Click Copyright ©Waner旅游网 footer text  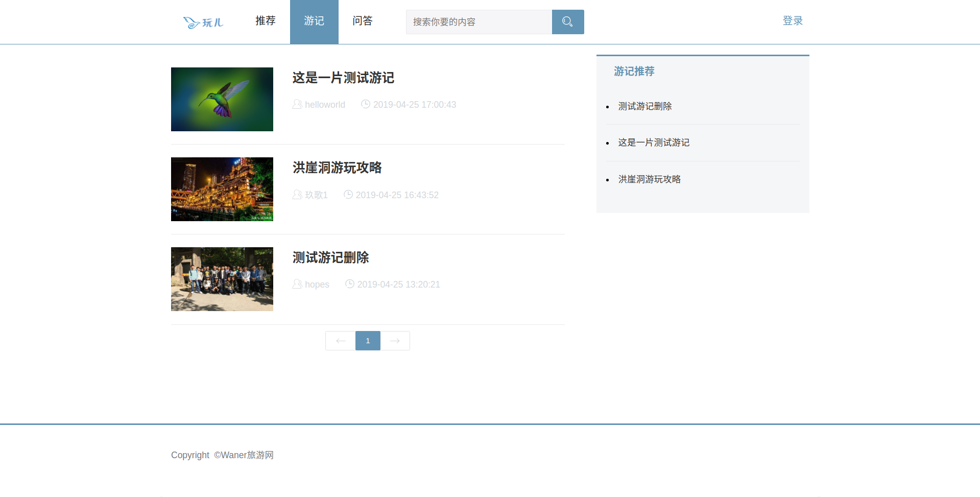pyautogui.click(x=222, y=455)
